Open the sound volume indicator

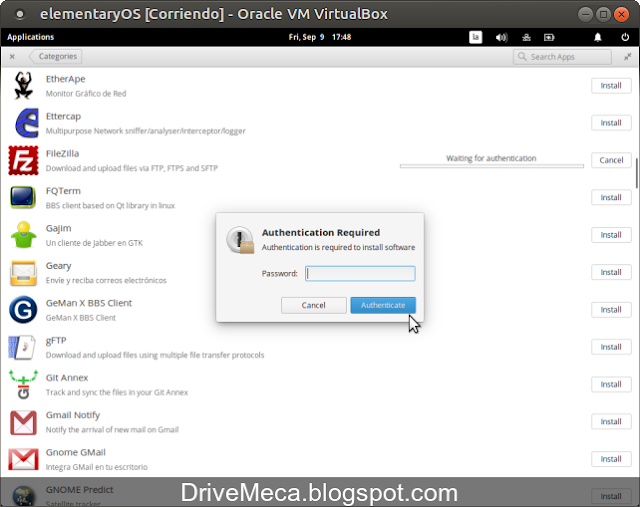(501, 38)
